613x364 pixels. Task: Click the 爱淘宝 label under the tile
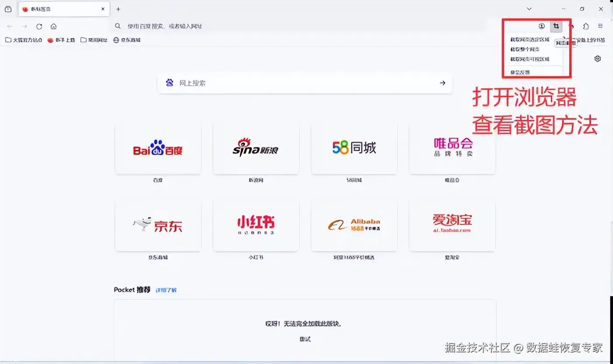tap(452, 257)
